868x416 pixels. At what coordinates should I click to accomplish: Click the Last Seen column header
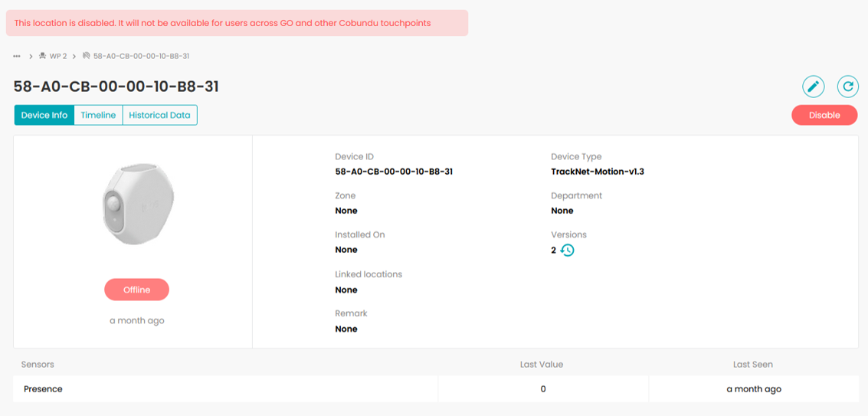(753, 364)
